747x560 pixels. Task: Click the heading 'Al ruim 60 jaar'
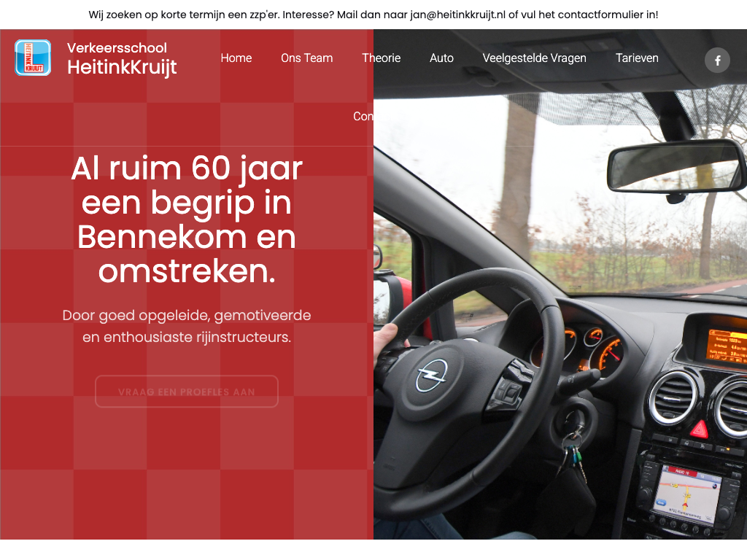(x=187, y=220)
